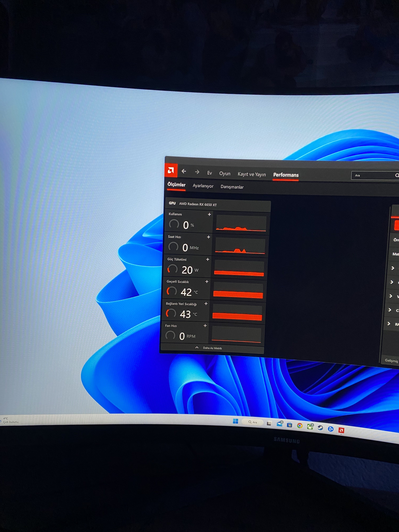The height and width of the screenshot is (532, 399).
Task: Expand the first chevron in right panel
Action: (x=393, y=268)
